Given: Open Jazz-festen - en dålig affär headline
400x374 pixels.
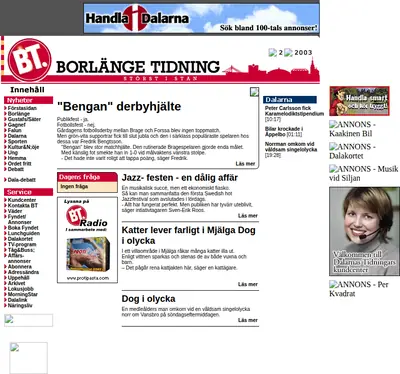Looking at the screenshot, I should coord(180,178).
